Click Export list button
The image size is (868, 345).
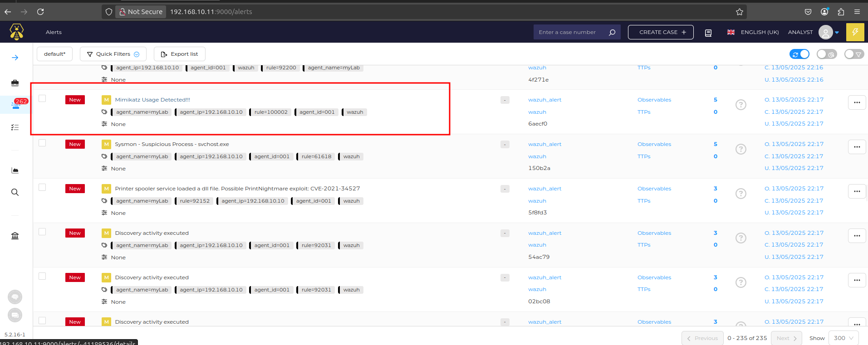tap(179, 54)
